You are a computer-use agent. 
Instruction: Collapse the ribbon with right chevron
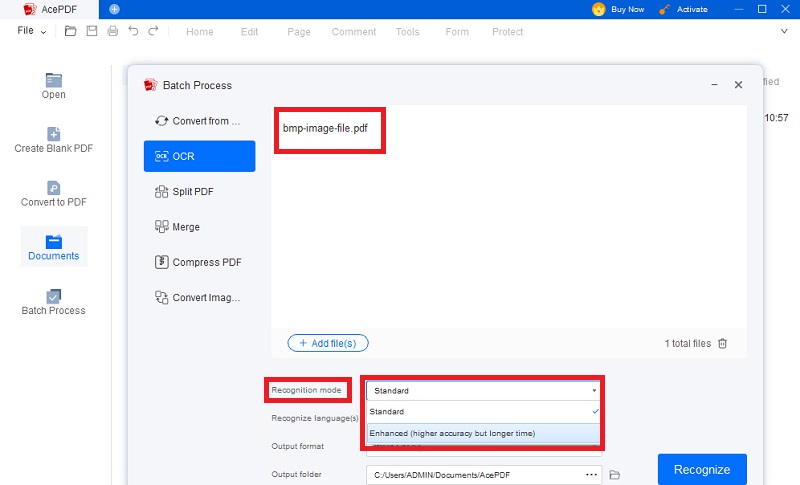784,31
